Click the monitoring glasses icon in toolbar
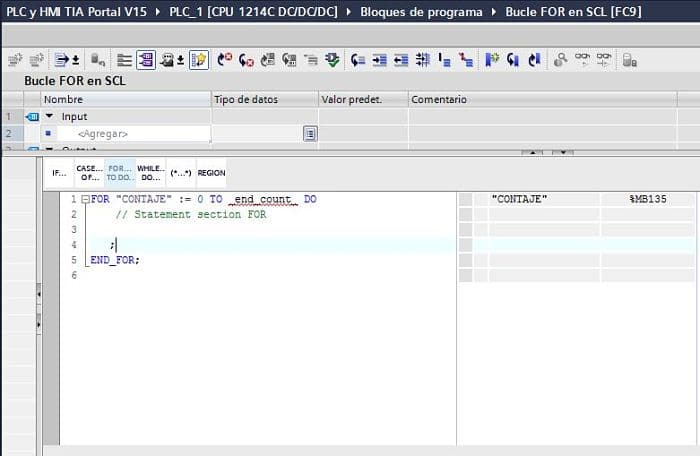This screenshot has width=700, height=456. [x=582, y=60]
